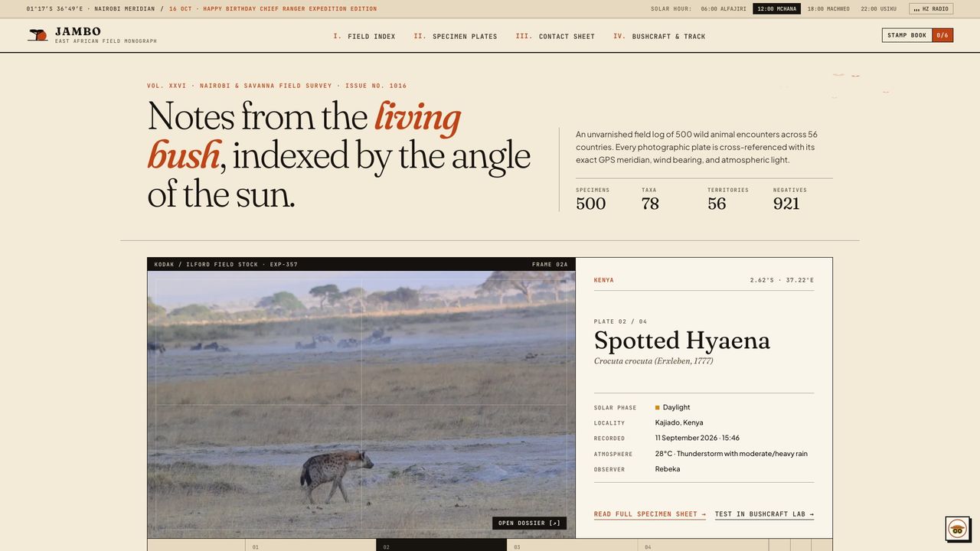
Task: Click the Jambo acacia tree logo
Action: (x=38, y=35)
